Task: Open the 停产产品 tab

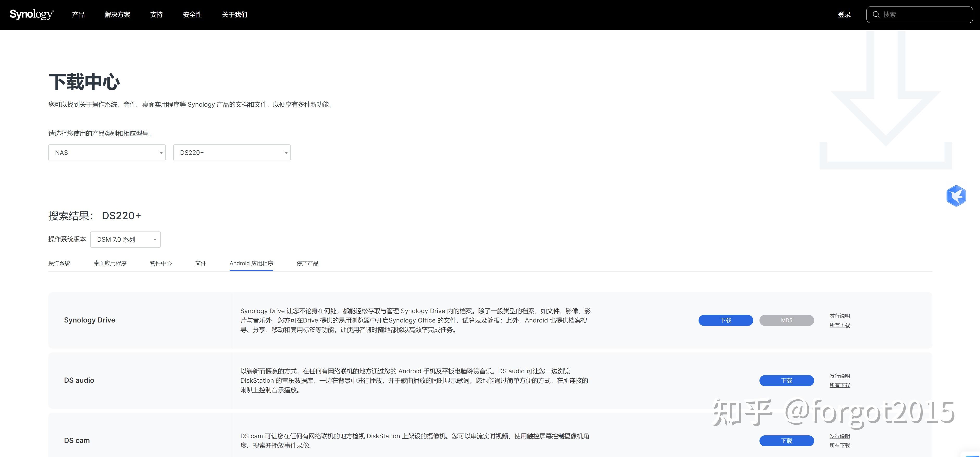Action: (307, 263)
